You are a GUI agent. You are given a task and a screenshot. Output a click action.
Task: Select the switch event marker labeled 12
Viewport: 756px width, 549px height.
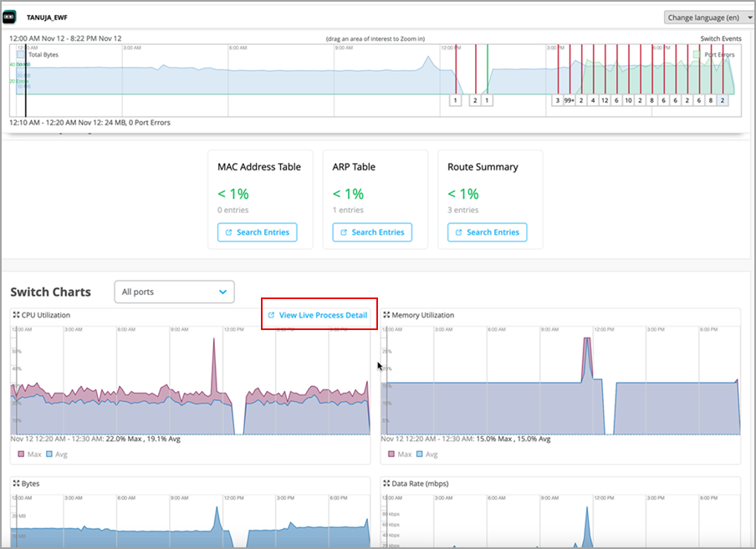pyautogui.click(x=604, y=100)
